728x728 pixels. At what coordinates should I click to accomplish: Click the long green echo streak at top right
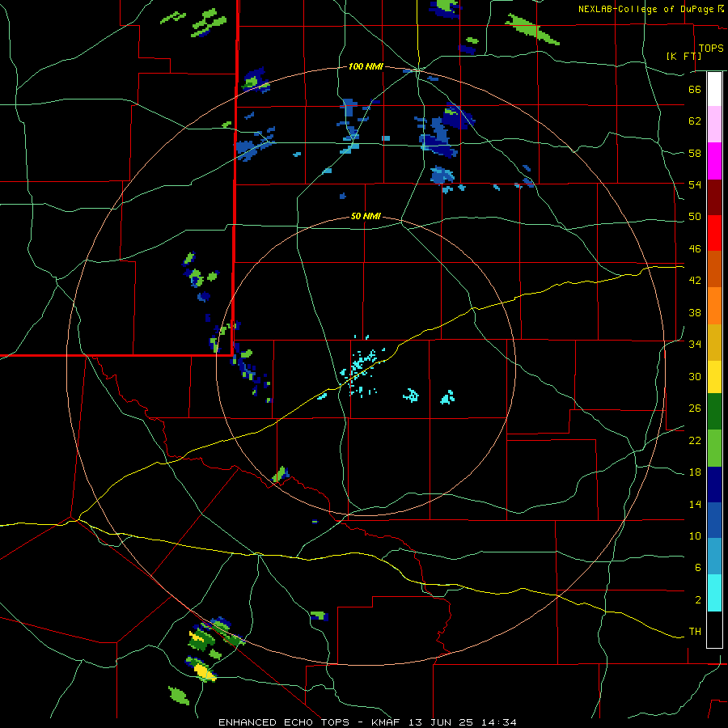[532, 29]
